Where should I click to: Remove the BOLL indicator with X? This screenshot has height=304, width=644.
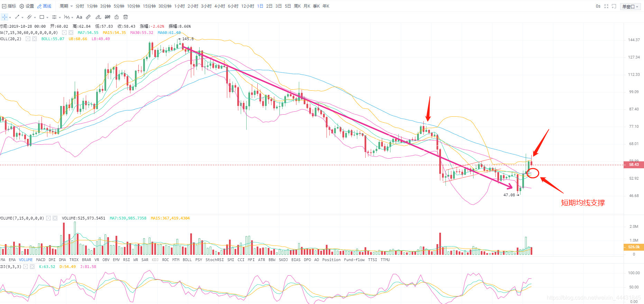click(x=35, y=39)
